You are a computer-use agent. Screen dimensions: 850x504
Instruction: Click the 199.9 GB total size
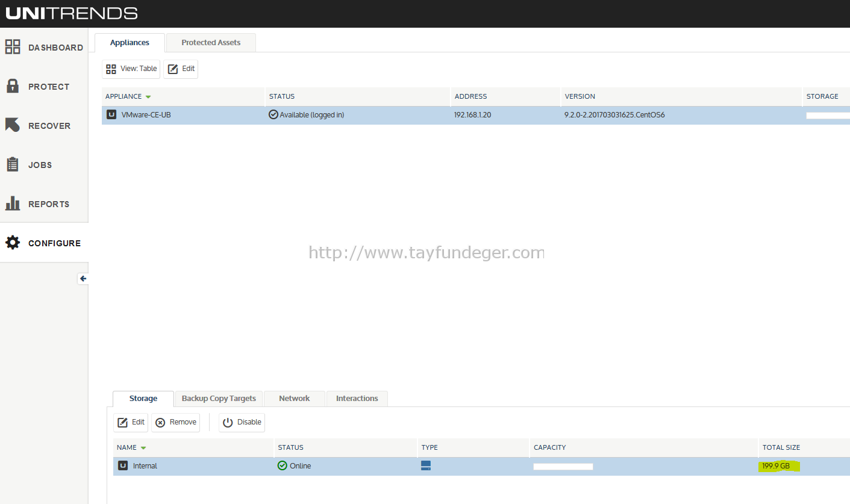point(776,466)
